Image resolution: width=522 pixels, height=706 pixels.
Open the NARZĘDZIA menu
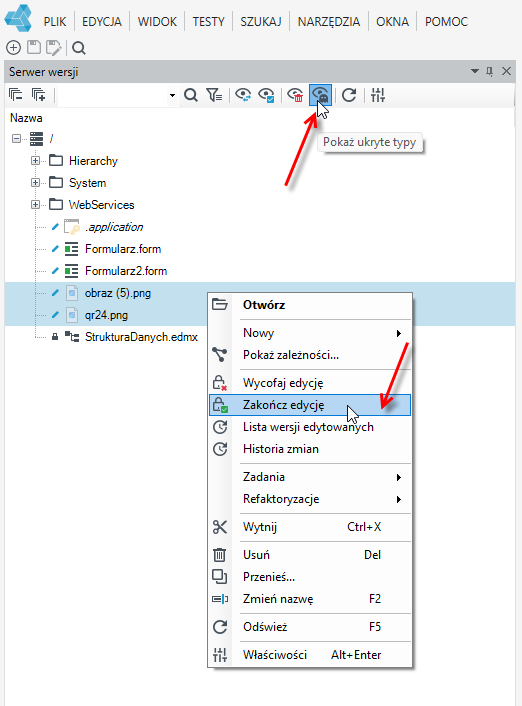coord(329,22)
